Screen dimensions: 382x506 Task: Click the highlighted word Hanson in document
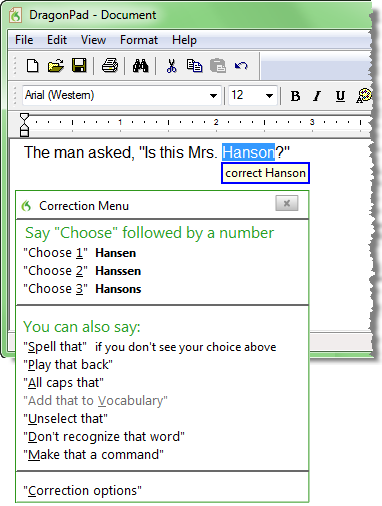(x=248, y=152)
